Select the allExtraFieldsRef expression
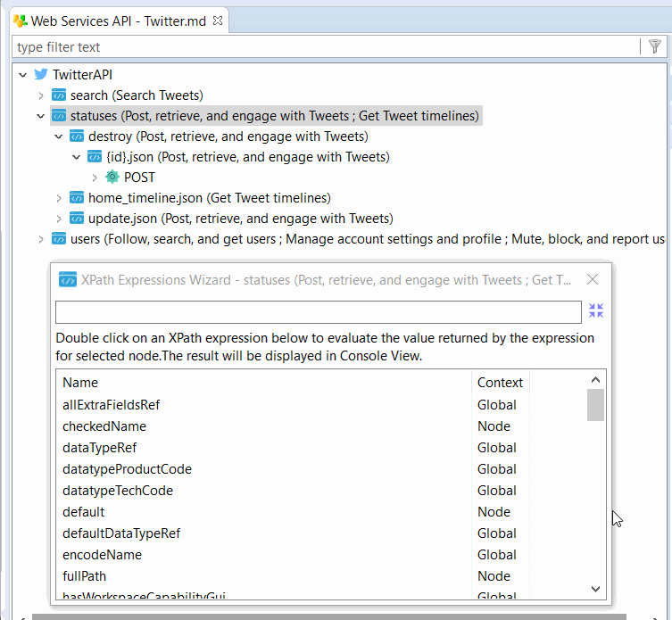 111,405
